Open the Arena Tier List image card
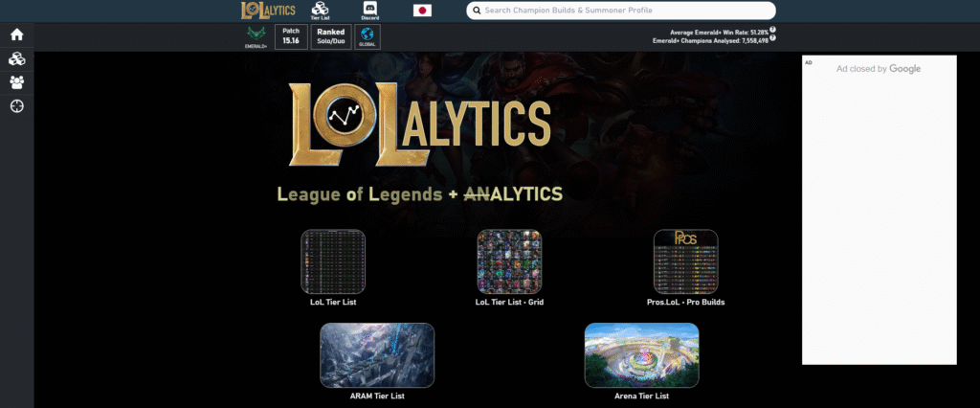This screenshot has width=980, height=408. pos(642,355)
